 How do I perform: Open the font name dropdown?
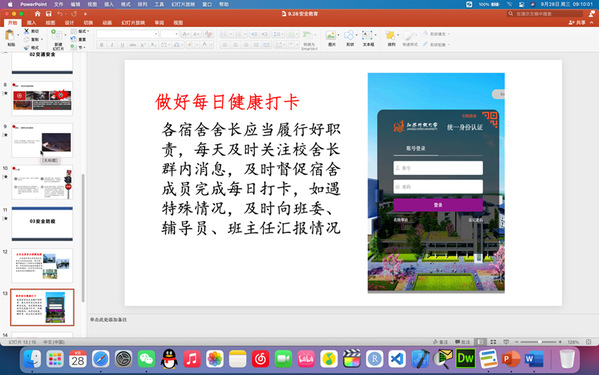[128, 34]
